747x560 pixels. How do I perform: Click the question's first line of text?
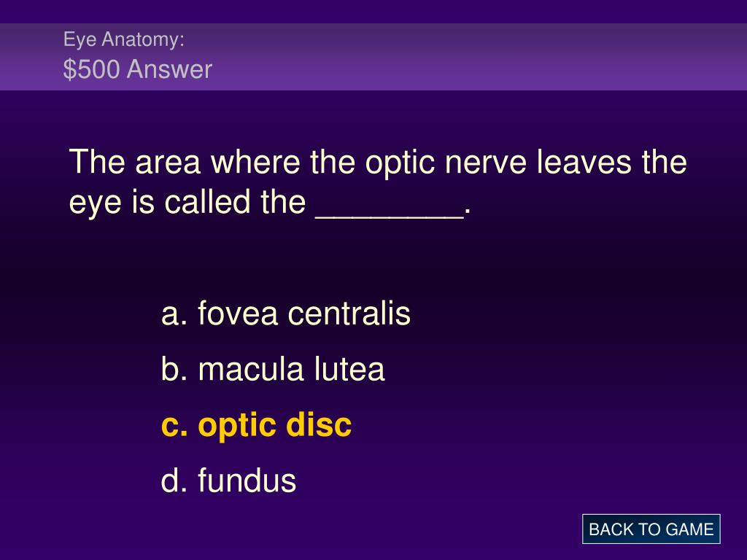pyautogui.click(x=378, y=162)
